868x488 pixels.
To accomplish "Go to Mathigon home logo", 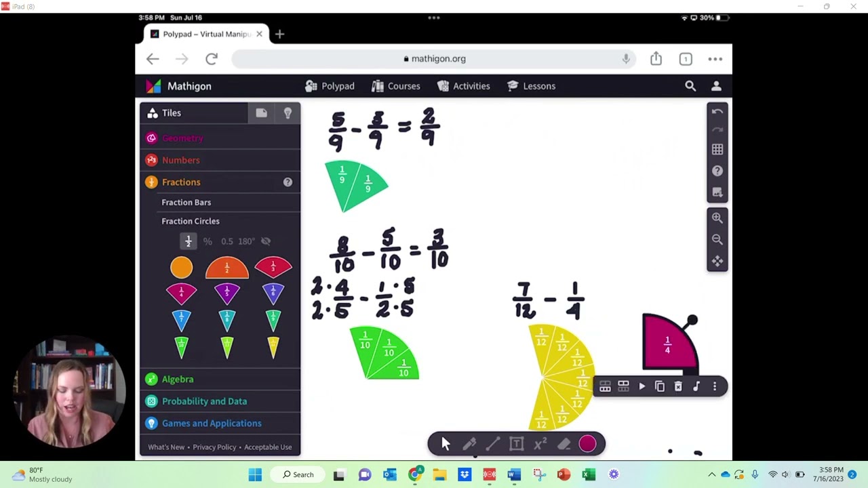I will (x=179, y=86).
